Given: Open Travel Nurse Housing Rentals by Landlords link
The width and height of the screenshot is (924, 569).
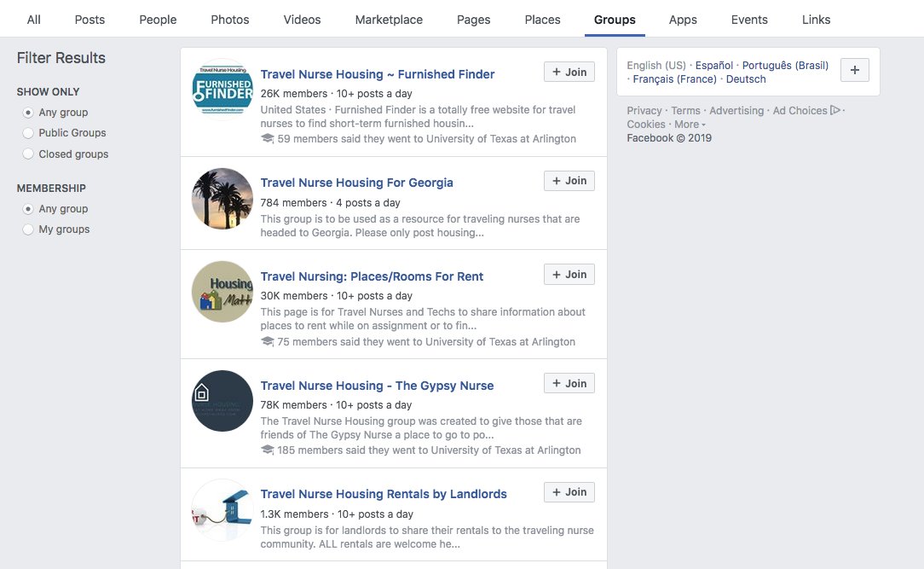Looking at the screenshot, I should [384, 494].
